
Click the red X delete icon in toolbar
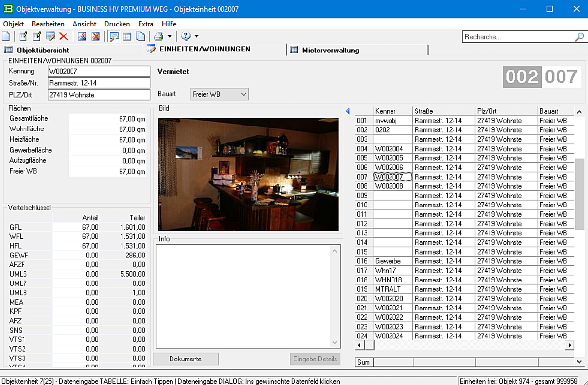63,36
